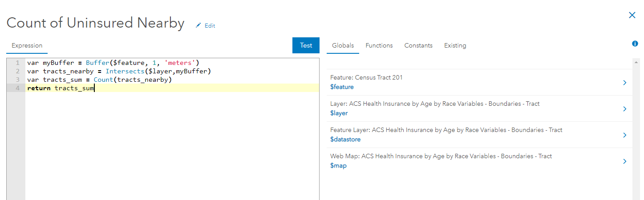
Task: Insert the $datastore global variable
Action: pos(345,140)
